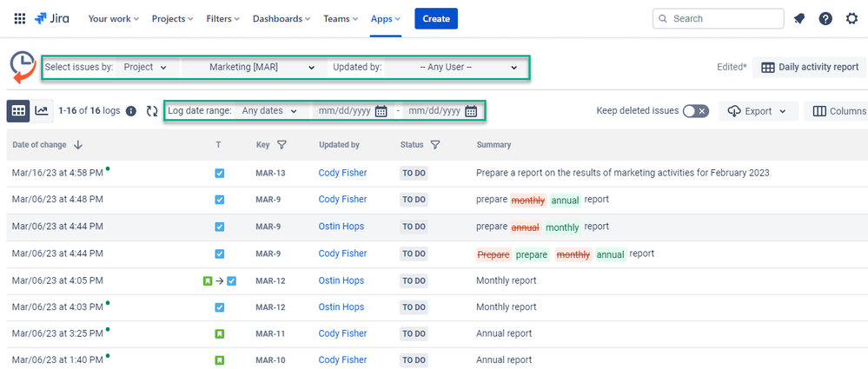868x369 pixels.
Task: Toggle Keep deleted issues switch
Action: point(695,111)
